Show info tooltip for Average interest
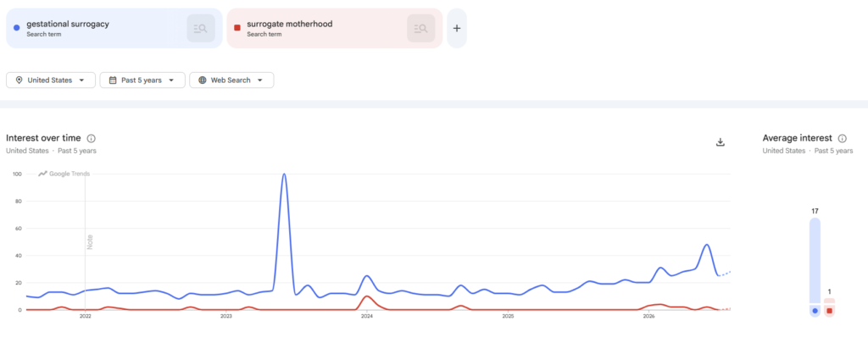The width and height of the screenshot is (868, 343). tap(842, 138)
